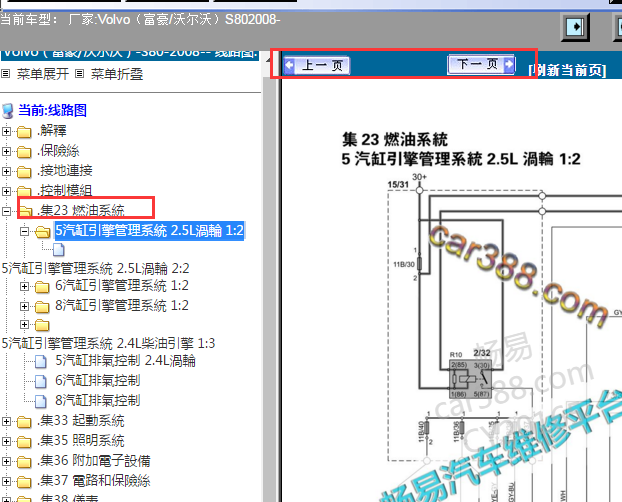Click the previous page button 上一页
Viewport: 622px width, 502px height.
click(317, 65)
